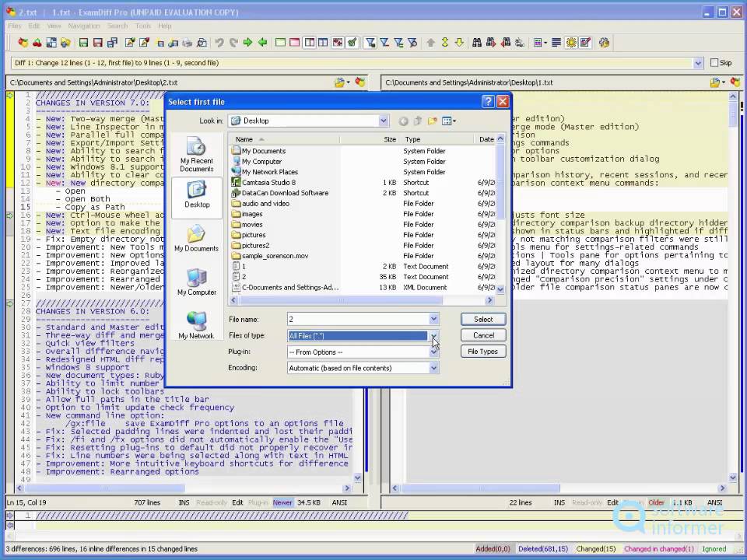Click the Desktop shortcut in places bar
Viewport: 747px width, 560px height.
196,194
